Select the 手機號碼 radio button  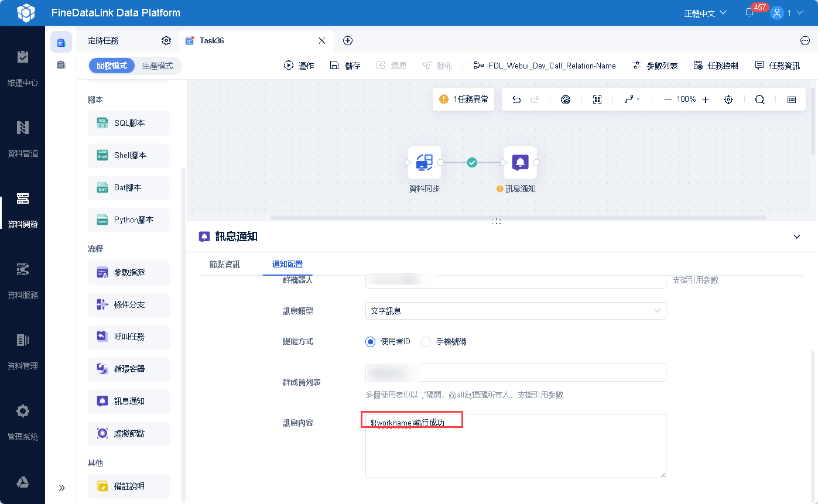coord(426,342)
